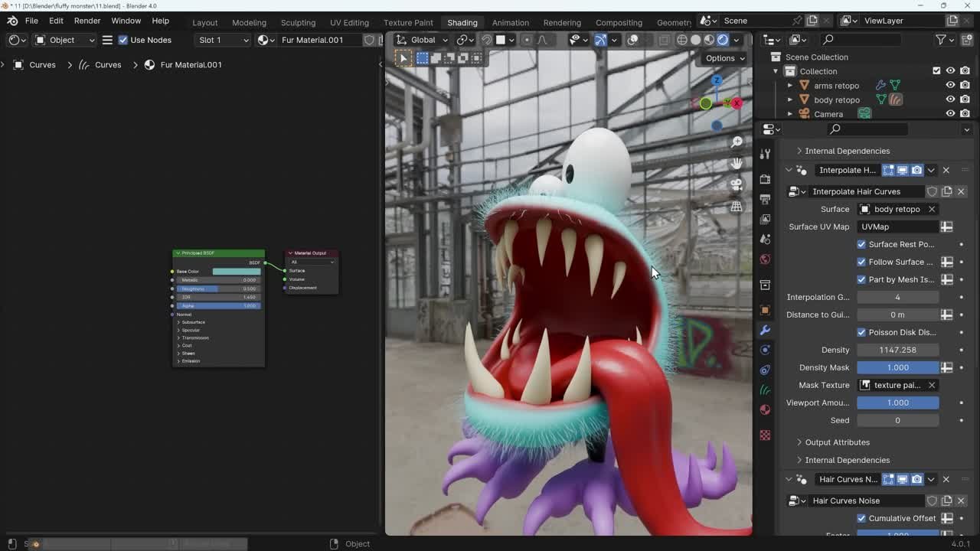Screen dimensions: 980x551
Task: Expand the body retopo tree item
Action: pos(790,99)
